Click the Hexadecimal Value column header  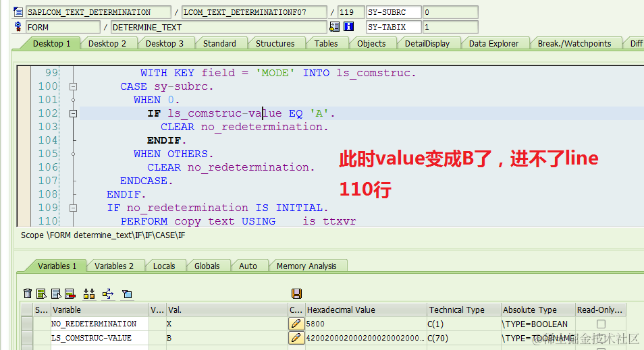coord(366,310)
